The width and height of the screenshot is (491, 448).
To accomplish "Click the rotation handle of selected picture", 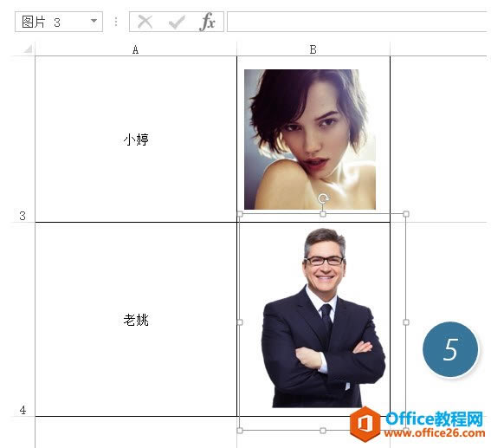I will pyautogui.click(x=323, y=198).
